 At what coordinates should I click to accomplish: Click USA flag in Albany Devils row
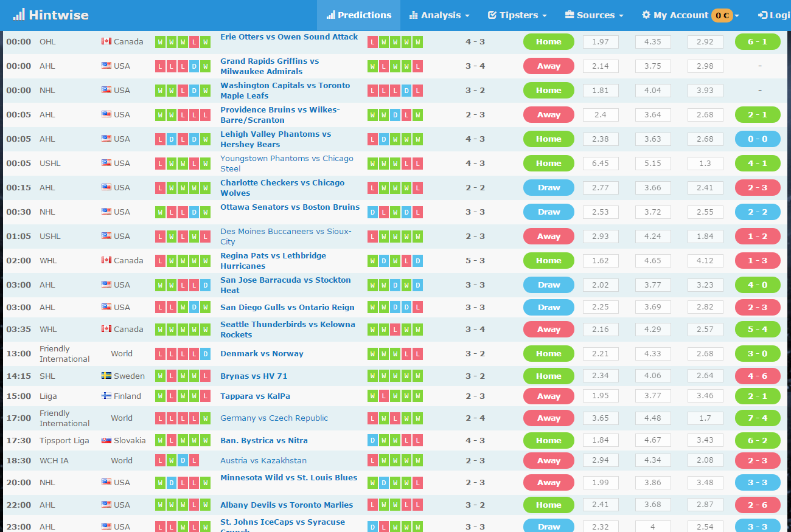tap(106, 505)
